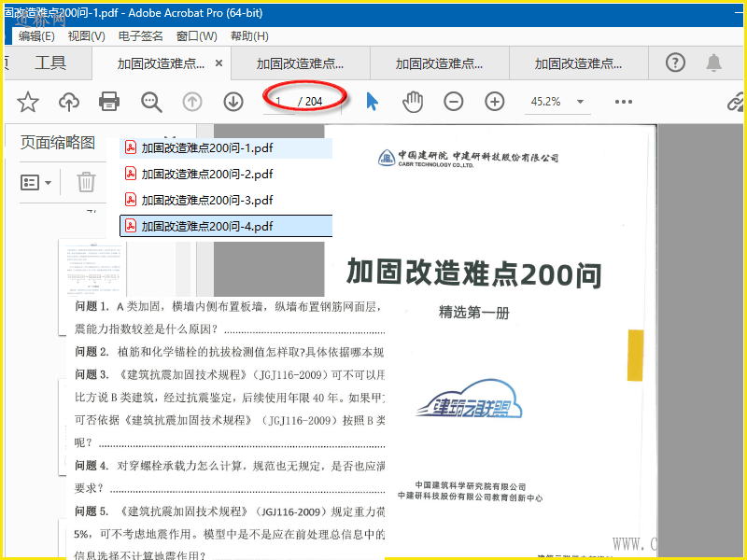Click the 问题 1 table of contents entry
Image resolution: width=747 pixels, height=560 pixels.
[230, 317]
